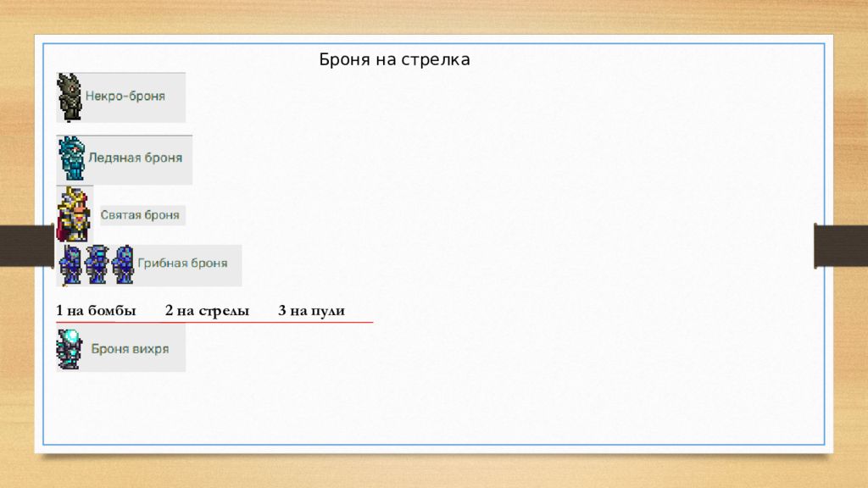Click the text '3 на пули'
The image size is (868, 488).
[311, 311]
